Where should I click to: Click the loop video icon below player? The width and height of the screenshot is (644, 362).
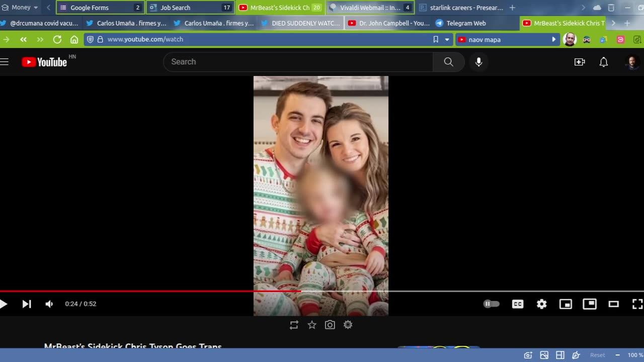pos(294,325)
